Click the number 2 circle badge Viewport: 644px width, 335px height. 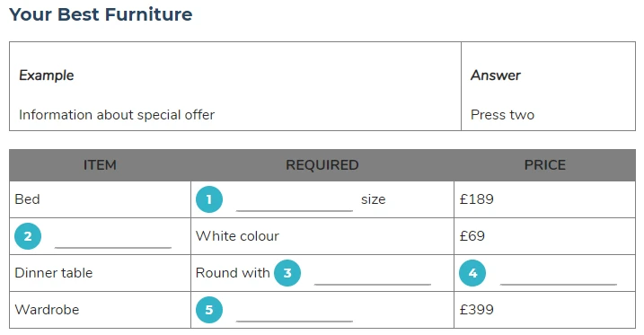[28, 236]
